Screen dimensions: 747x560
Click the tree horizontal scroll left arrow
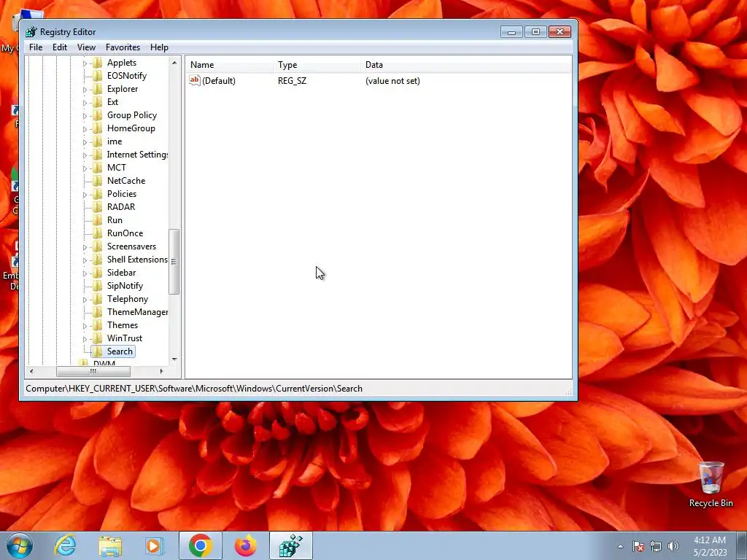pyautogui.click(x=32, y=371)
